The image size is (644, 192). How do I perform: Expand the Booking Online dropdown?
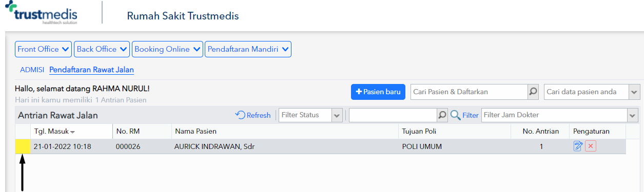pos(168,49)
